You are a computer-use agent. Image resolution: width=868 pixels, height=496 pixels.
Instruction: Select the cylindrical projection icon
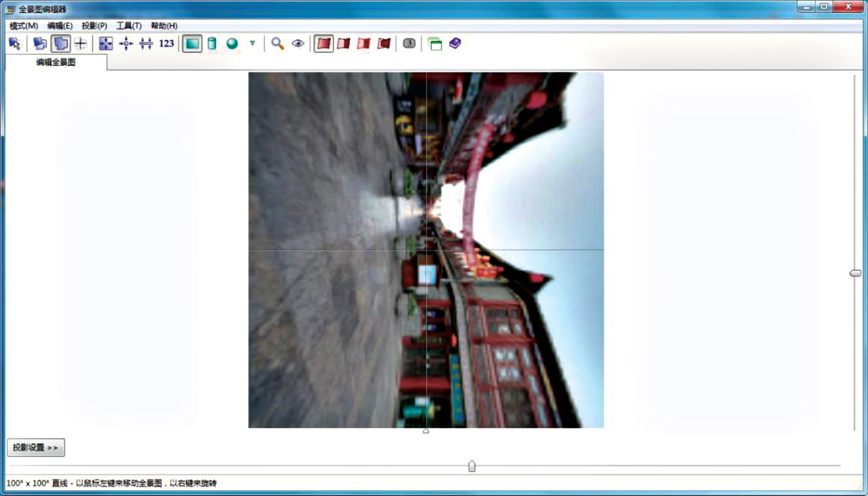(x=212, y=44)
